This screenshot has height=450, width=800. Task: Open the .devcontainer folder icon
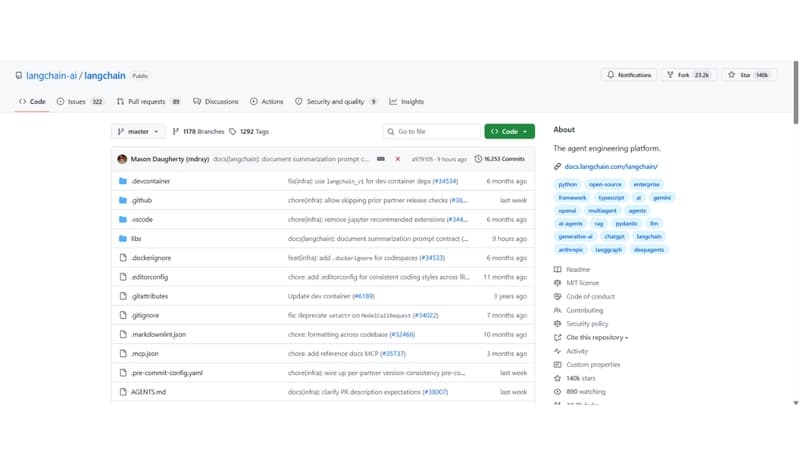tap(122, 181)
